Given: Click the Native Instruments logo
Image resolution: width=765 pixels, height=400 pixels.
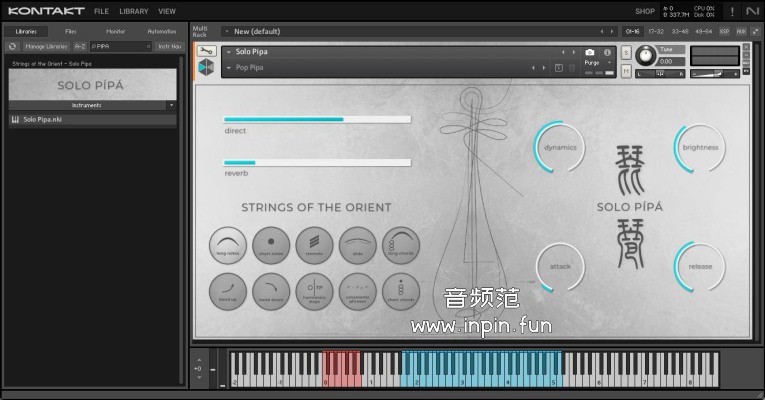Looking at the screenshot, I should coord(752,11).
